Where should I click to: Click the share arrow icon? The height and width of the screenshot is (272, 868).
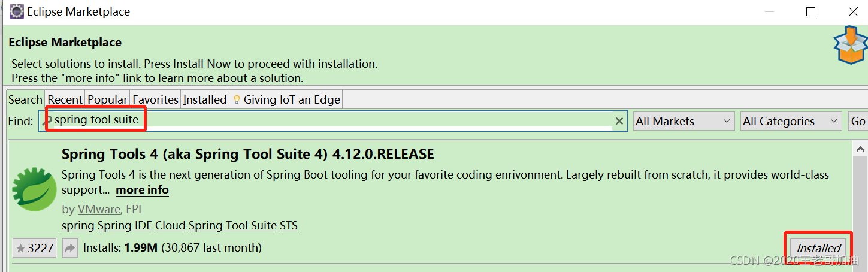(x=70, y=248)
